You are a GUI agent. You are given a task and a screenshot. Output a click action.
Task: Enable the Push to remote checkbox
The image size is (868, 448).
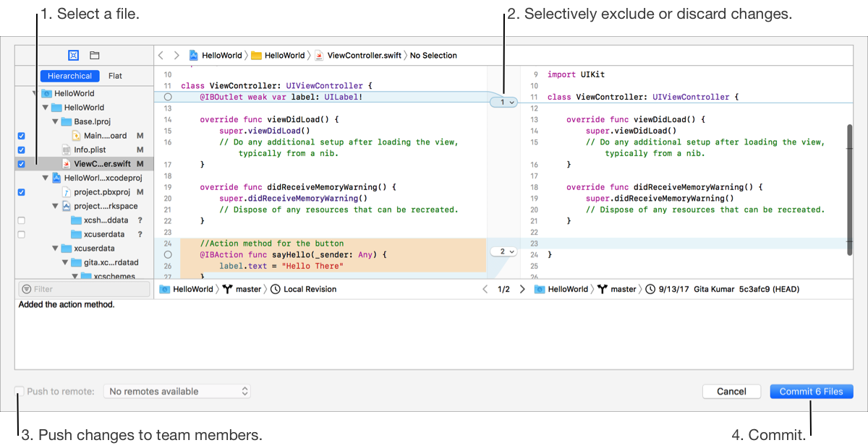(20, 391)
